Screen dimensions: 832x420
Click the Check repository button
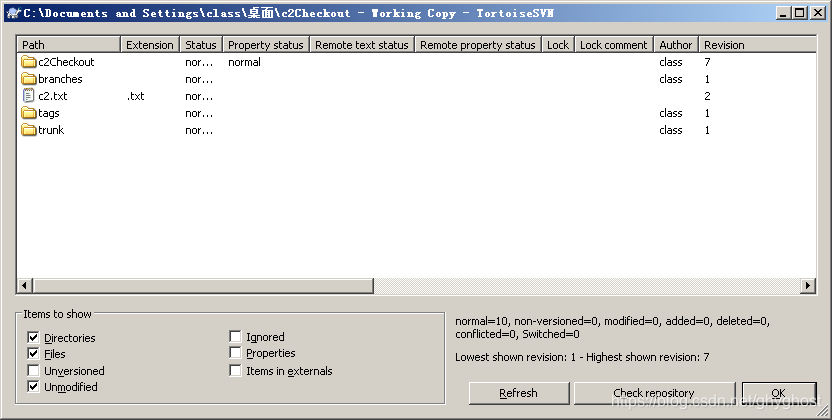pyautogui.click(x=654, y=393)
